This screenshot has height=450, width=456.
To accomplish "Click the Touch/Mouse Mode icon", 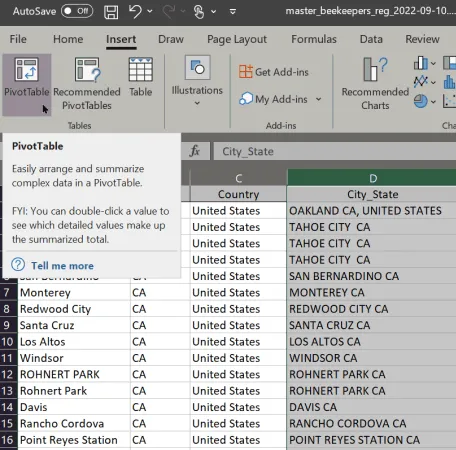I will click(199, 12).
